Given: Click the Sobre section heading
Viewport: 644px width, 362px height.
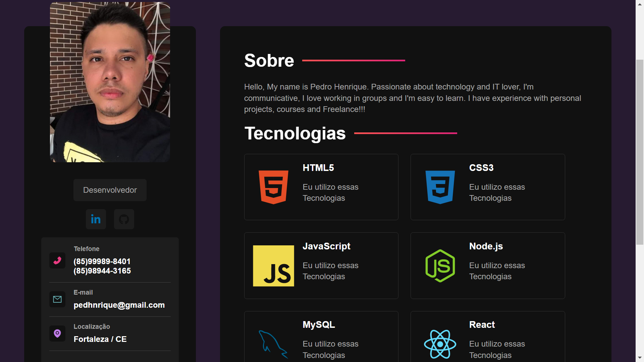Looking at the screenshot, I should pos(269,60).
